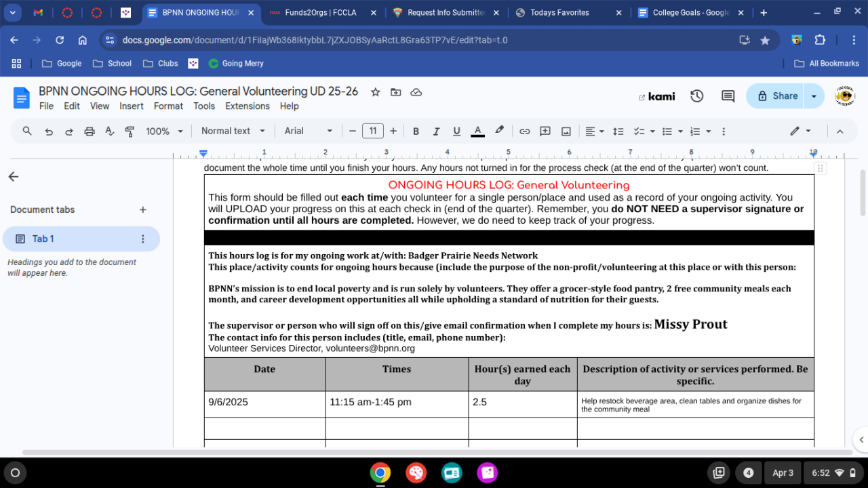Open the text alignment options
The image size is (868, 488).
tap(595, 131)
